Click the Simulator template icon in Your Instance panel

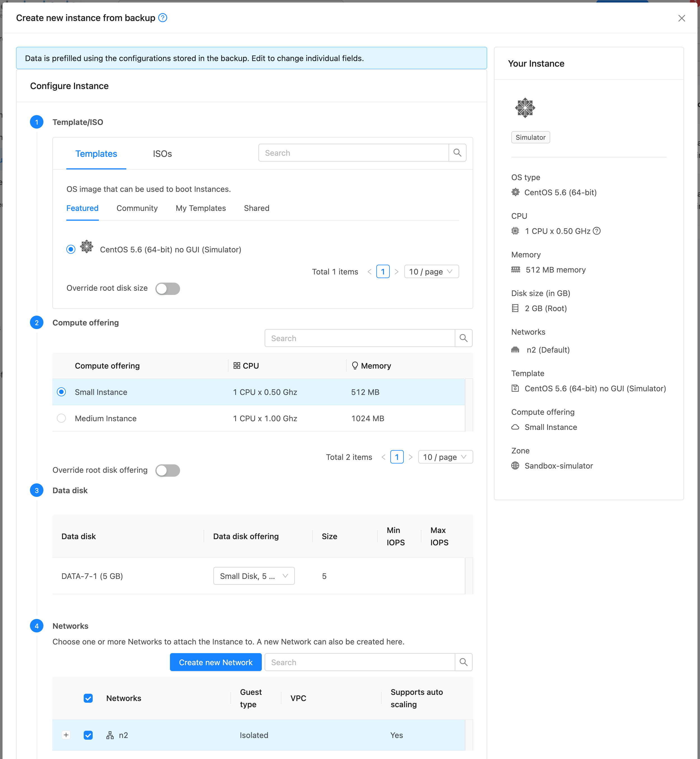pyautogui.click(x=525, y=108)
